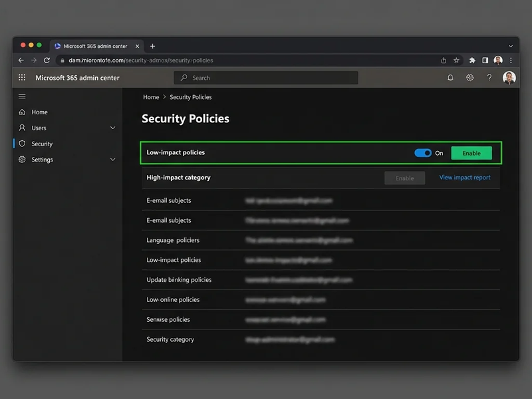Collapse the navigation with the hamburger icon
Screen dimensions: 532x399
(23, 96)
